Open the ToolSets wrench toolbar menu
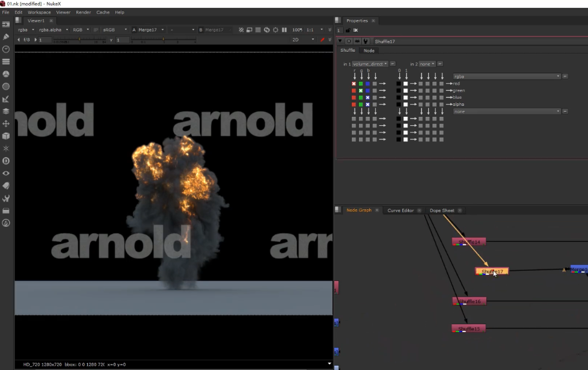 click(x=6, y=198)
